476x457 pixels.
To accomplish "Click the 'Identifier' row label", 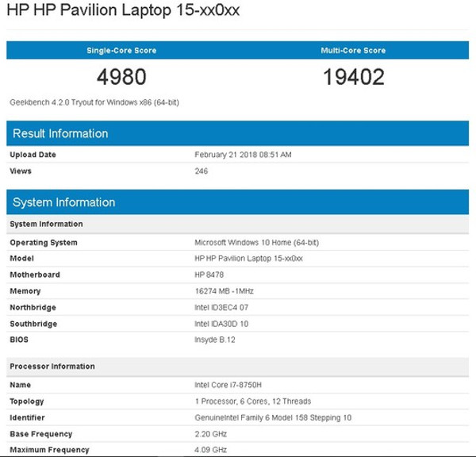I will pyautogui.click(x=27, y=418).
